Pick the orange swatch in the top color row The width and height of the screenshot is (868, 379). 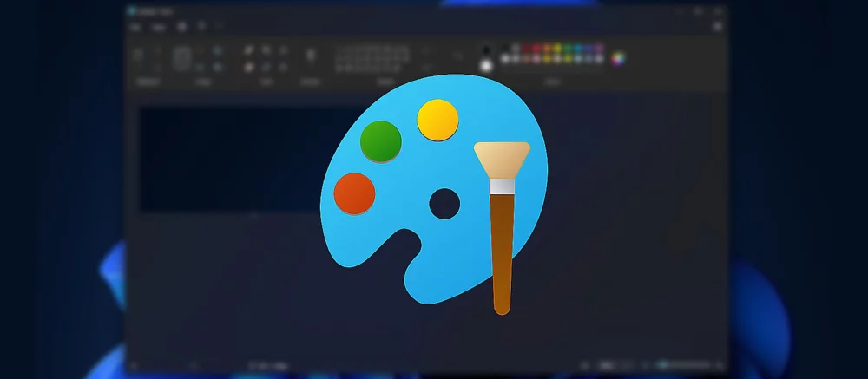click(x=548, y=49)
